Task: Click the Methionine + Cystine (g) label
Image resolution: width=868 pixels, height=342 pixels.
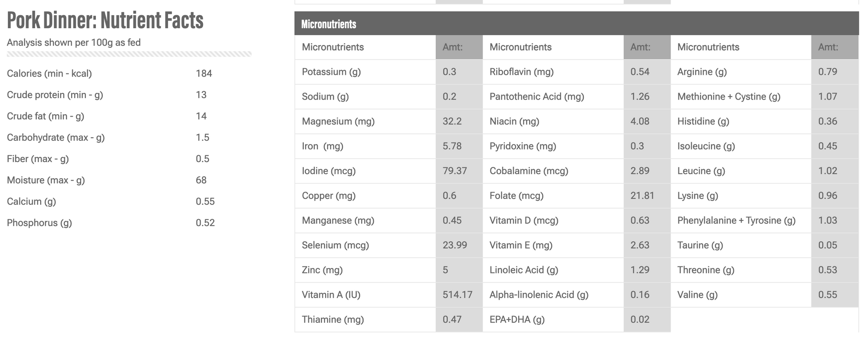Action: (729, 96)
